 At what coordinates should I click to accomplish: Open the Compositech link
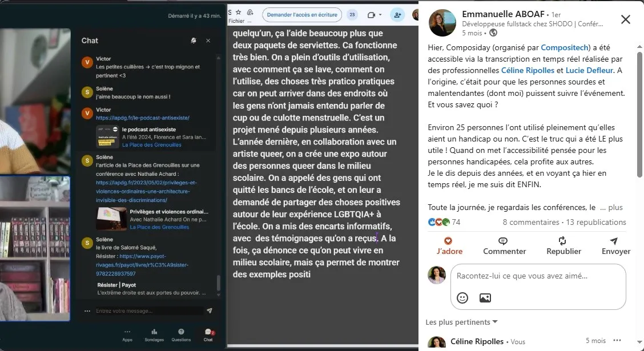pyautogui.click(x=565, y=47)
